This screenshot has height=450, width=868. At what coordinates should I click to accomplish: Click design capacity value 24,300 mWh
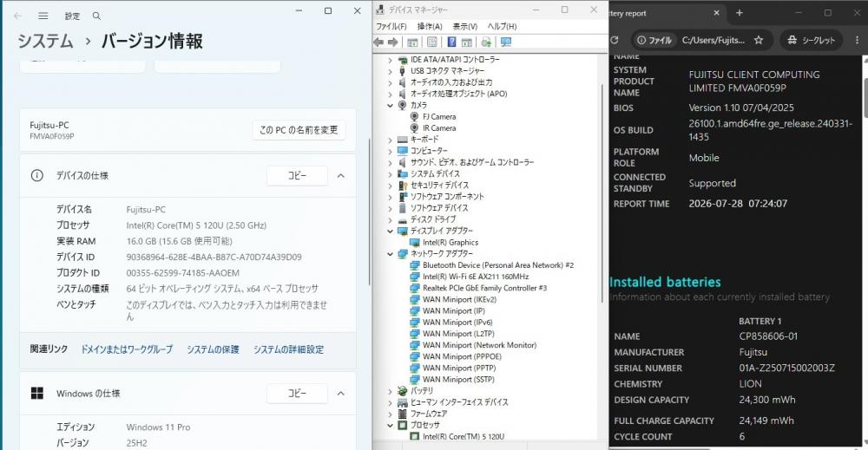(766, 400)
